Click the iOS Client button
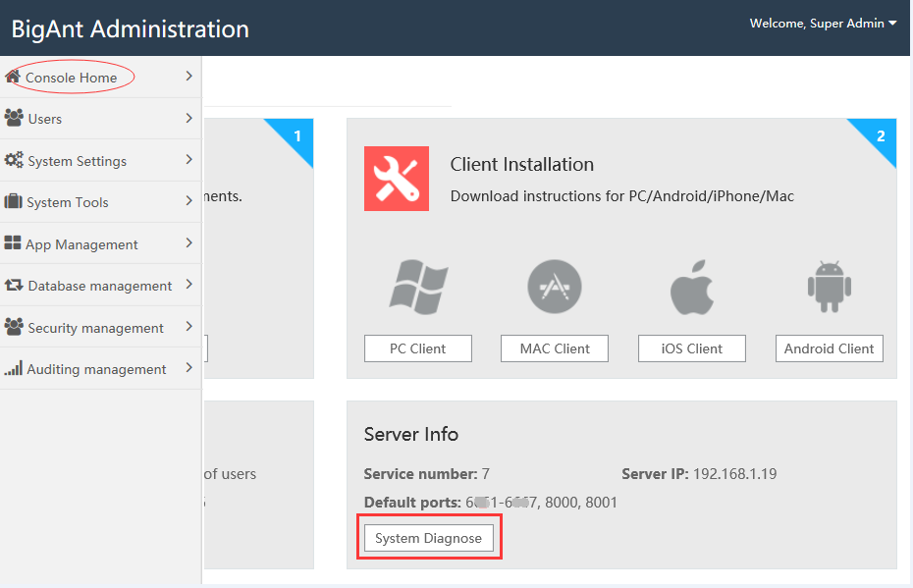 [x=692, y=348]
